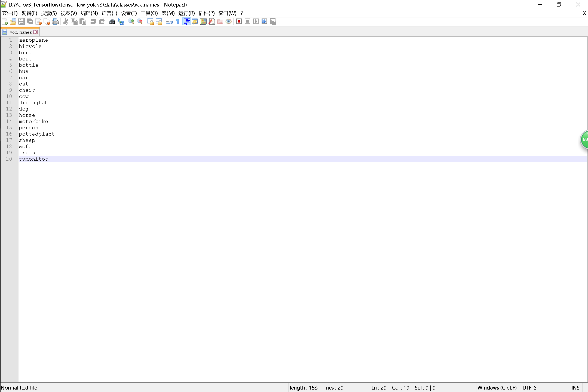Open the Find dialog via binoculars icon
588x392 pixels.
[x=112, y=22]
